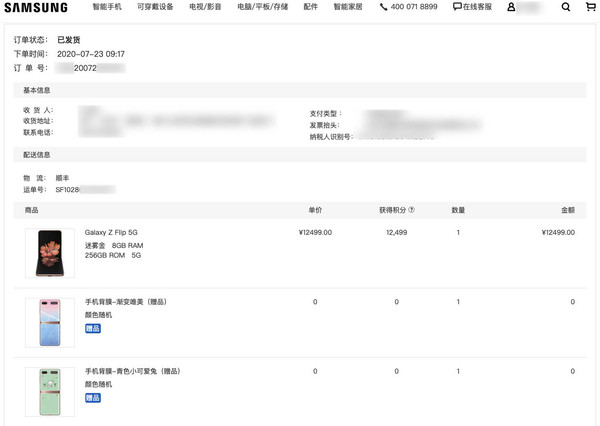Select the order status 已发货
Screen dimensions: 600x426
click(68, 40)
